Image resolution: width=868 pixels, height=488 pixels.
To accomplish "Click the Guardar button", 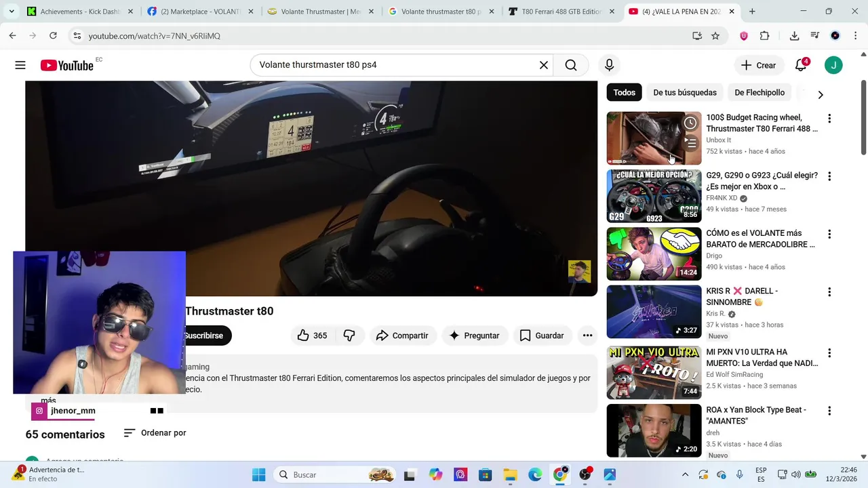I will [x=542, y=335].
